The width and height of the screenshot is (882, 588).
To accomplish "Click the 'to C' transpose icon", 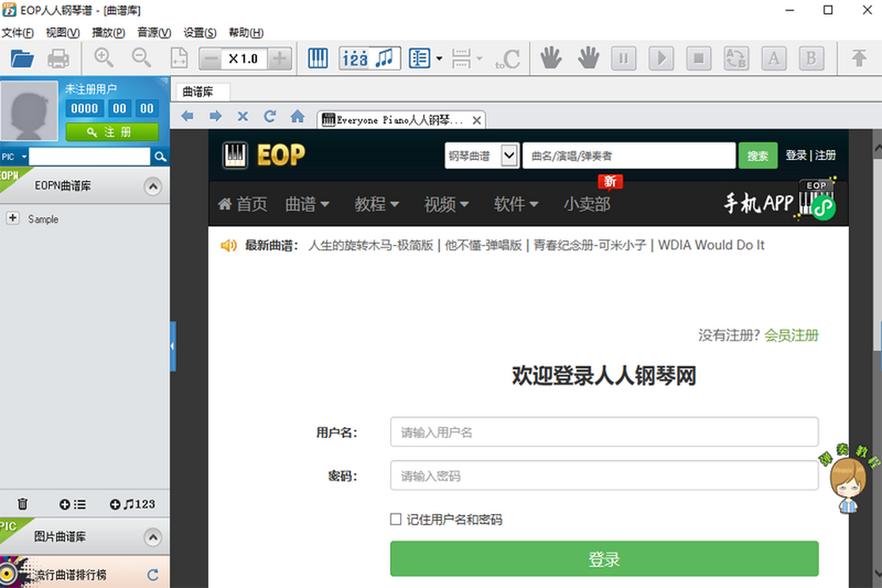I will point(507,59).
